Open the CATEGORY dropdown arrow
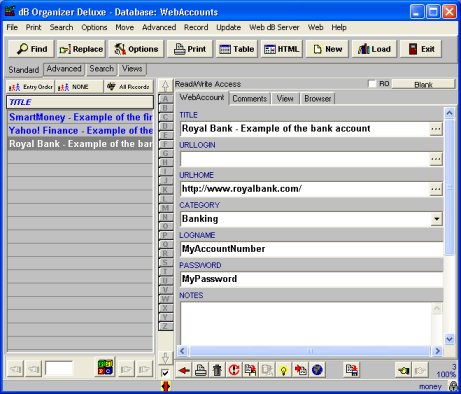461x394 pixels. pos(436,219)
